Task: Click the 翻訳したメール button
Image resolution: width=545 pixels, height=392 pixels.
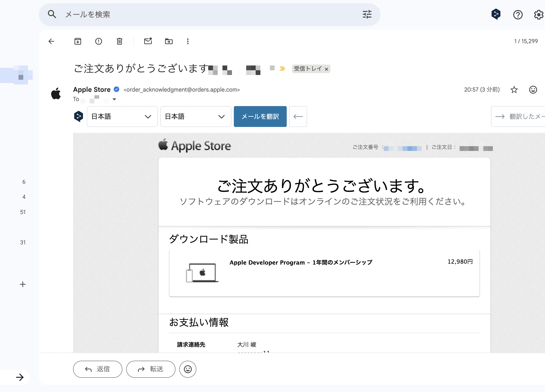Action: tap(518, 117)
